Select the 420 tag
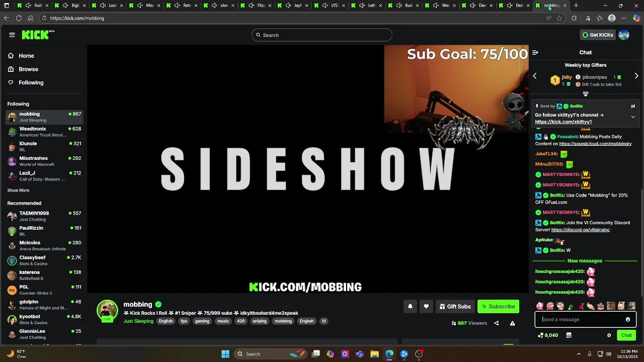The image size is (644, 362). (x=241, y=321)
